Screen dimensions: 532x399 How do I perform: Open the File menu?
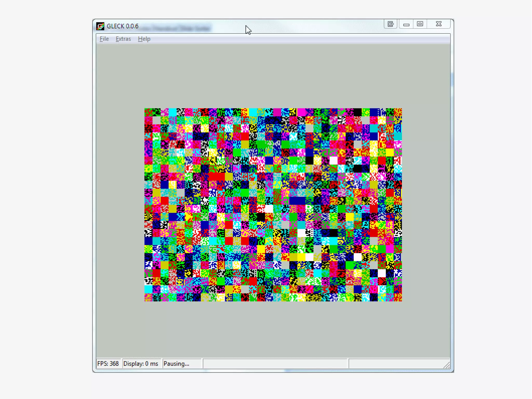[x=104, y=39]
